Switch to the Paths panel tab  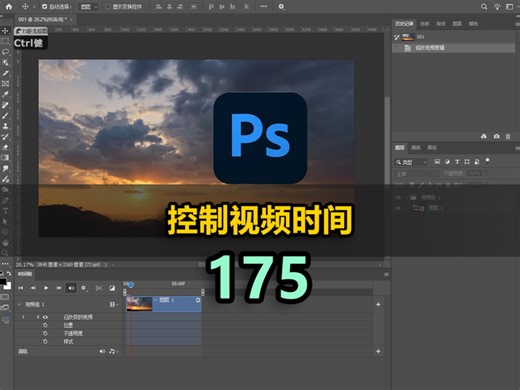pyautogui.click(x=432, y=147)
